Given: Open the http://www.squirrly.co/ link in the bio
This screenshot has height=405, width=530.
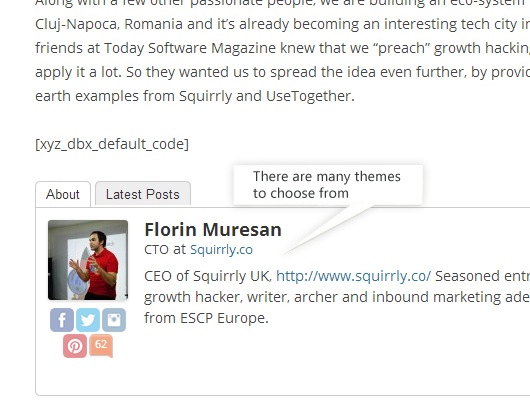Looking at the screenshot, I should click(354, 276).
